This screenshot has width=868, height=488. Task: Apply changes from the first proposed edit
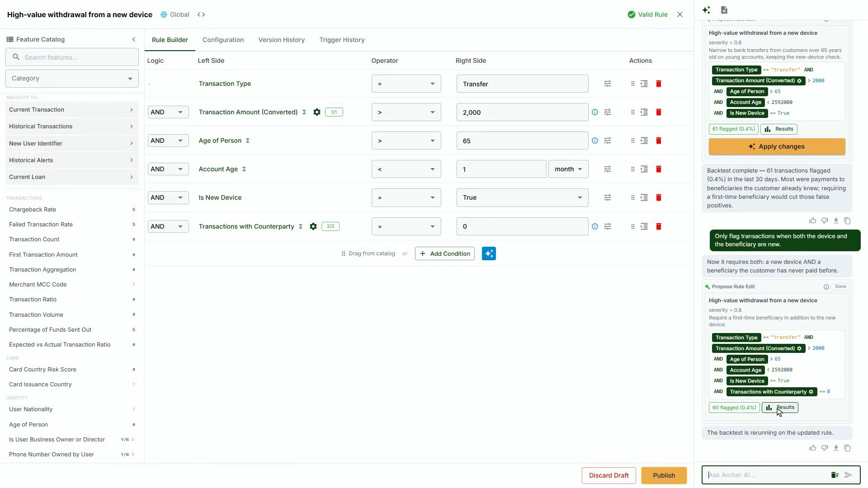777,146
